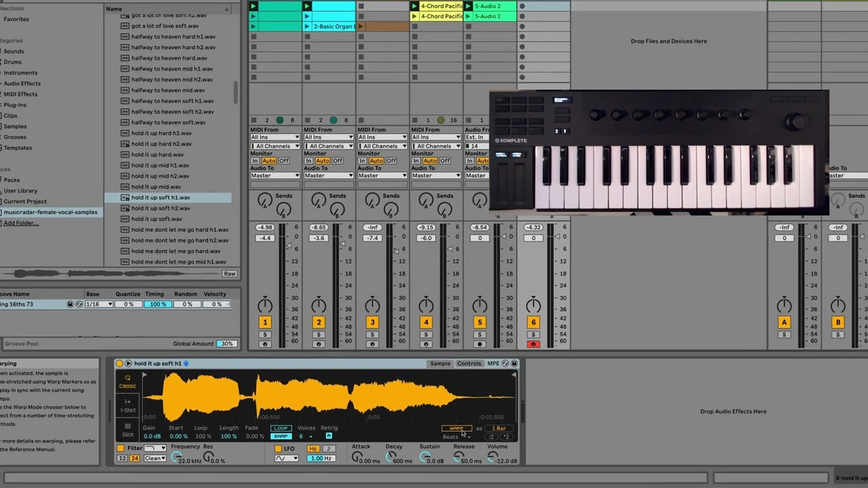The image size is (868, 488).
Task: Toggle the LOOP button in Simpler
Action: point(281,428)
